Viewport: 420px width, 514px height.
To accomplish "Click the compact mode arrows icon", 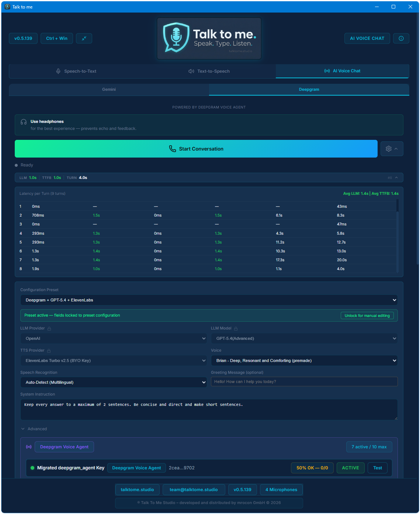I will pos(84,38).
